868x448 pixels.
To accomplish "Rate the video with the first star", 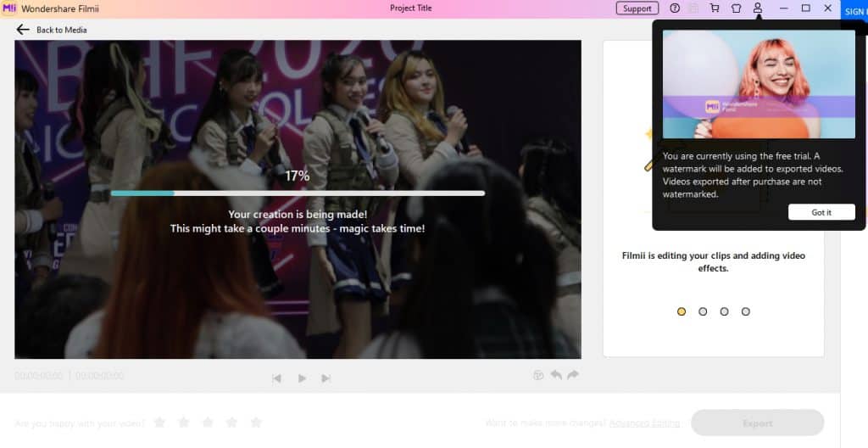I will [x=159, y=422].
